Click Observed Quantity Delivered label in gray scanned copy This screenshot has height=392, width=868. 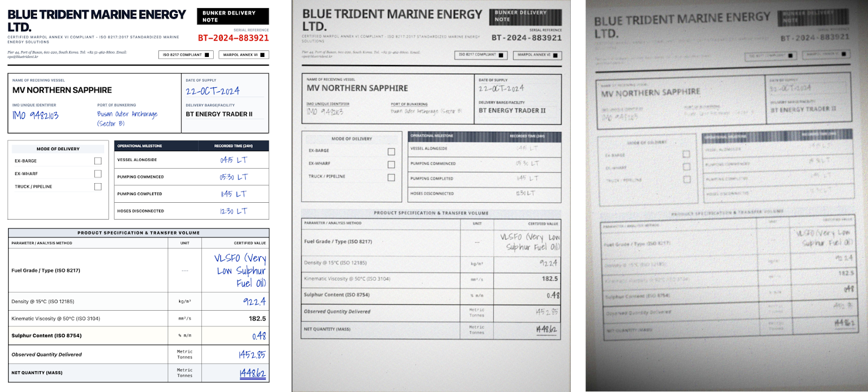(337, 312)
